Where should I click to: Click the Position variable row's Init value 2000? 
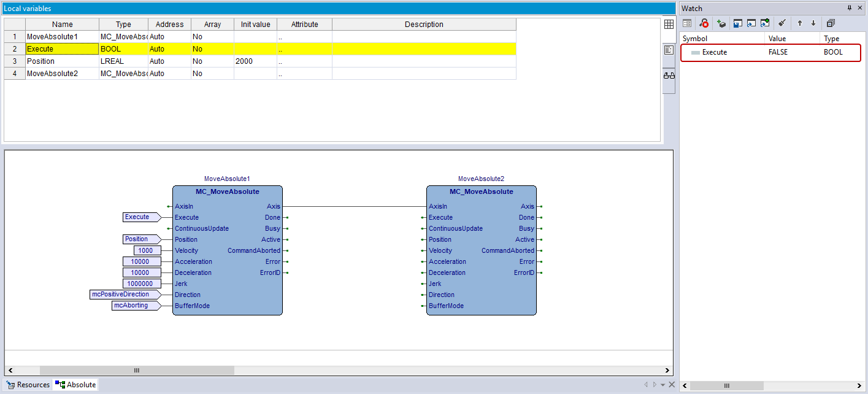(x=255, y=61)
